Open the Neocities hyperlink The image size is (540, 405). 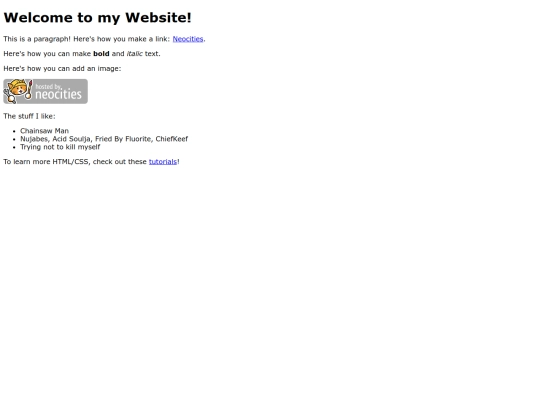coord(188,39)
